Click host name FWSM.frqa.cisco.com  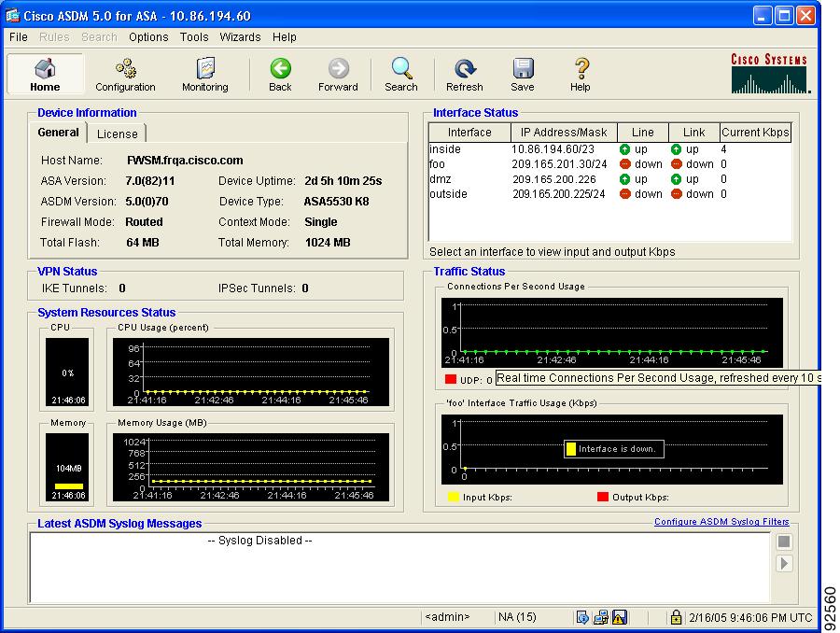tap(185, 161)
